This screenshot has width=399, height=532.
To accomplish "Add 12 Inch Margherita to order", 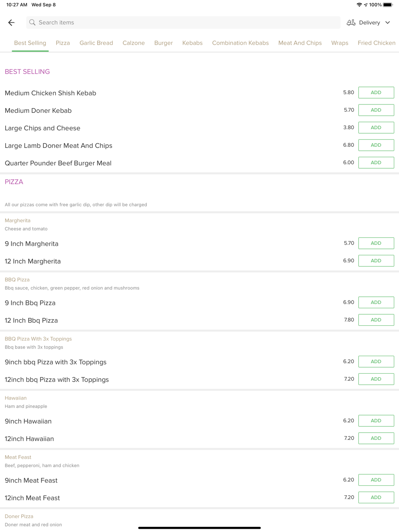I will (x=376, y=261).
